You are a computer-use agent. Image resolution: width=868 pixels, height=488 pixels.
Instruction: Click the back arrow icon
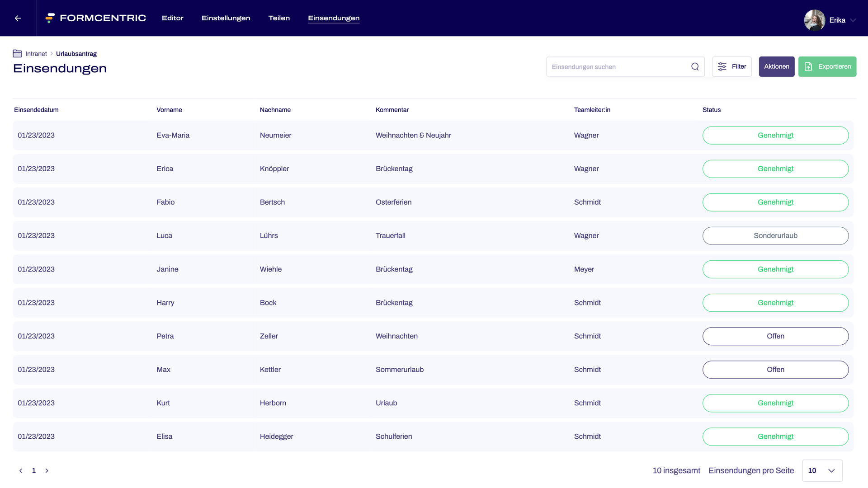(x=18, y=18)
